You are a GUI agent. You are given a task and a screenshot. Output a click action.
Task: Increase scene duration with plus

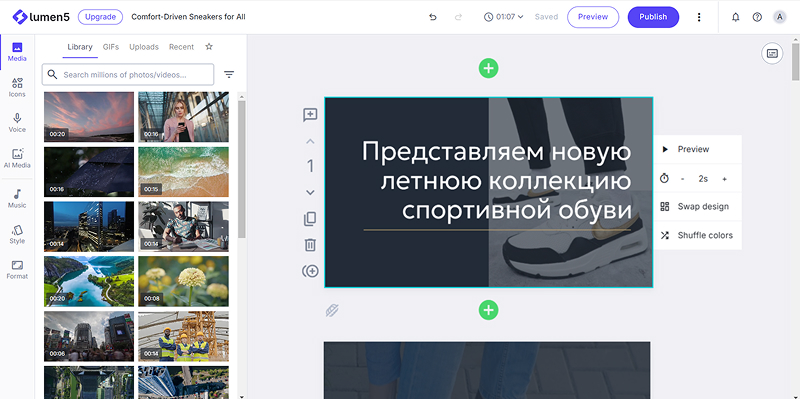[x=724, y=179]
